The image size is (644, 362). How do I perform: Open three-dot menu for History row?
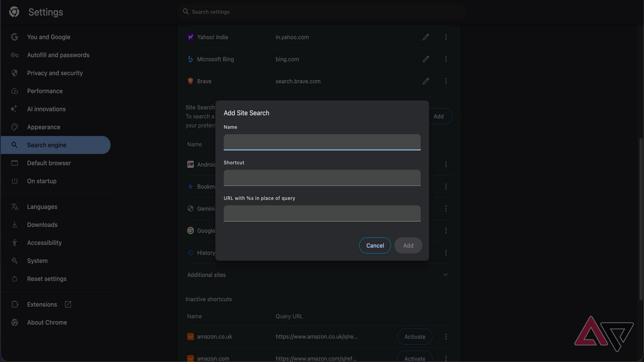[x=446, y=253]
